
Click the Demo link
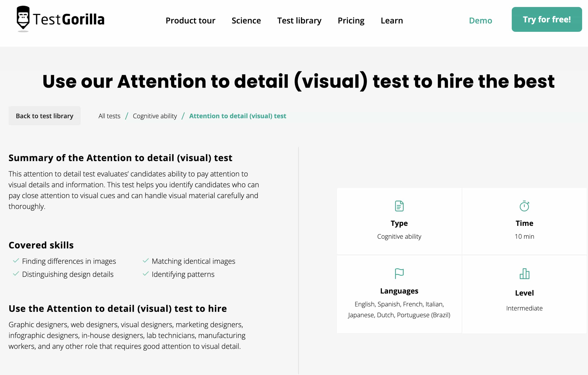pos(480,21)
